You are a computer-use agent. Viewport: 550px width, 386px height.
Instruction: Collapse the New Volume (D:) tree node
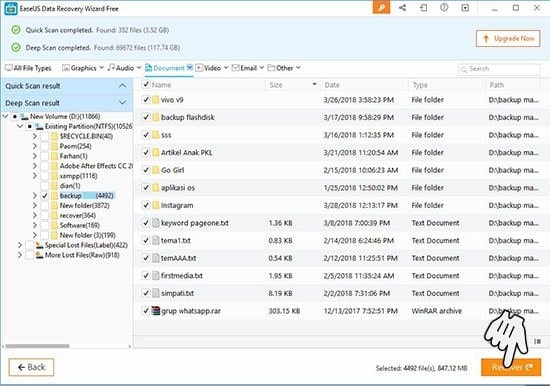click(5, 116)
